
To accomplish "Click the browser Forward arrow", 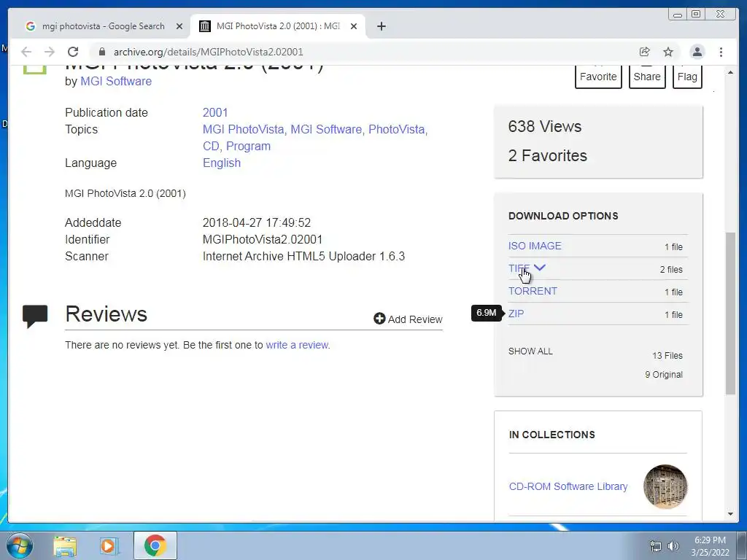I will tap(50, 52).
